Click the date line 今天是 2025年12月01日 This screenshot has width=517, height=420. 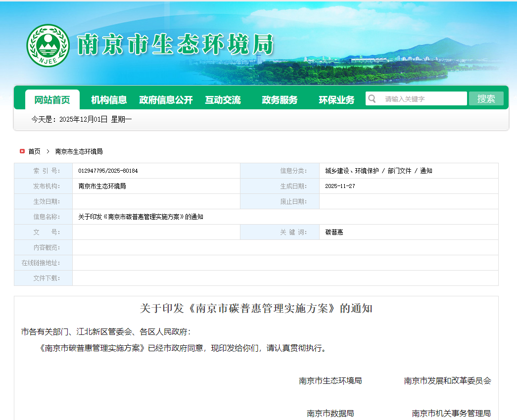point(82,119)
